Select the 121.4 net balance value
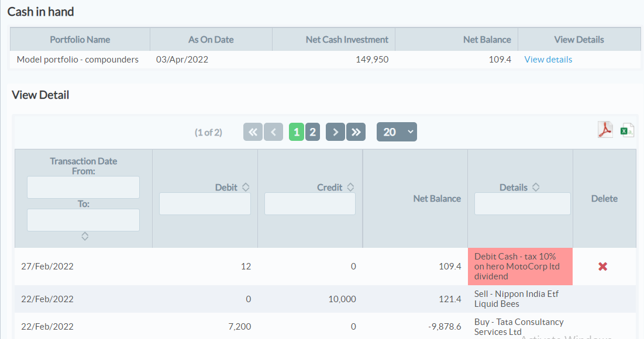The image size is (644, 339). (450, 299)
